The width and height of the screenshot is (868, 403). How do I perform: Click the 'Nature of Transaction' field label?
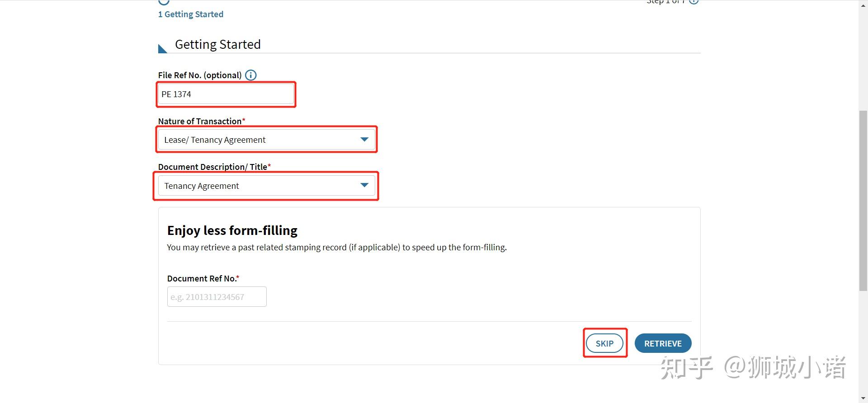(200, 121)
